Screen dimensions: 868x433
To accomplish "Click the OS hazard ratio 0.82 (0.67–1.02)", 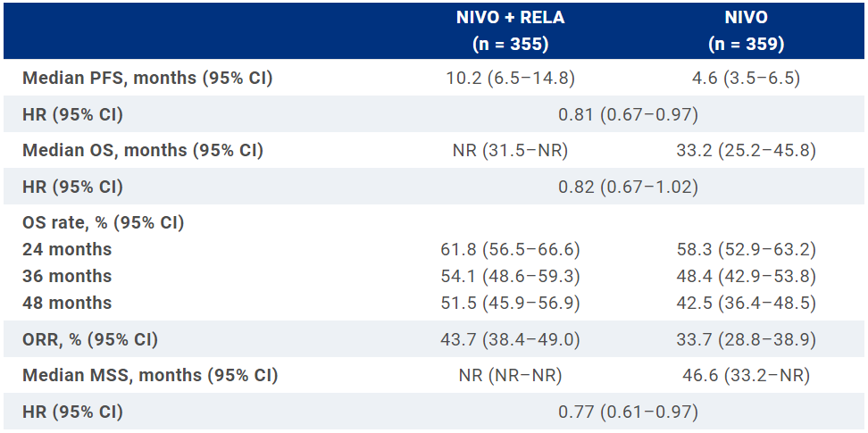I will coord(628,187).
